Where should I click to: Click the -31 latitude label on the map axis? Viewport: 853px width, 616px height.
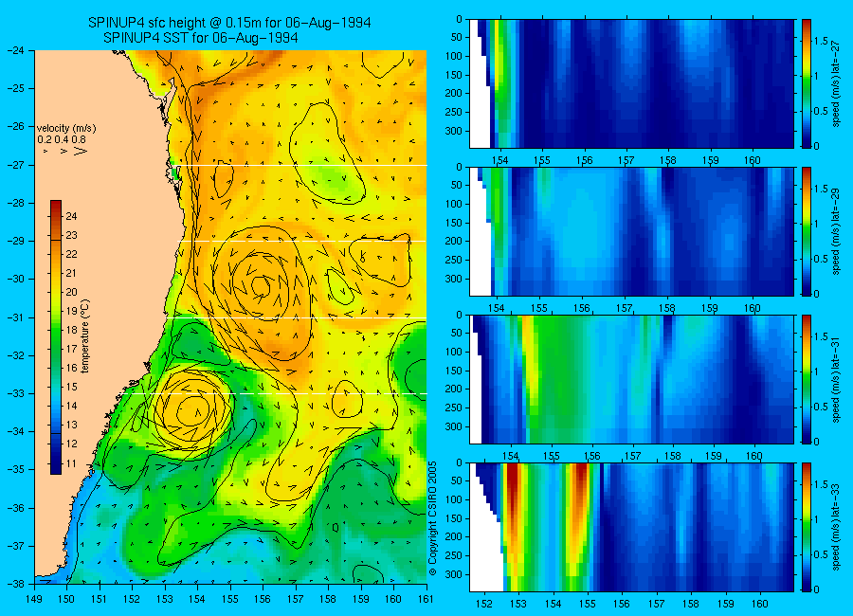tap(16, 317)
